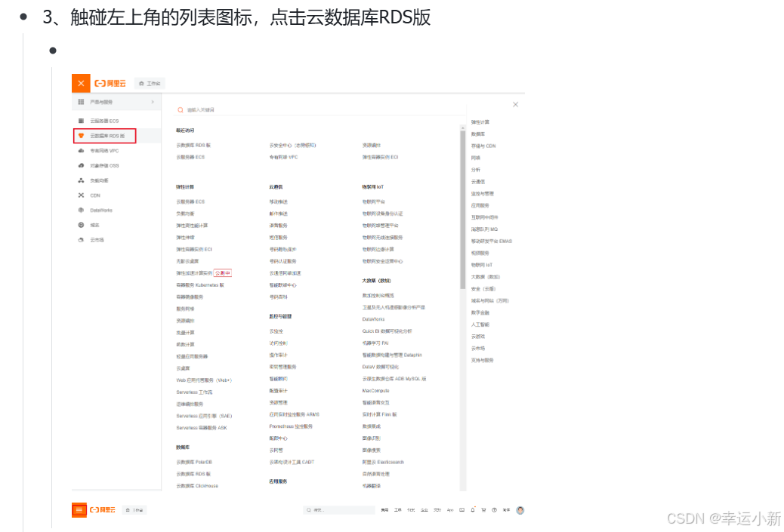This screenshot has width=784, height=532.
Task: Expand the products and services chevron arrow
Action: pos(153,102)
